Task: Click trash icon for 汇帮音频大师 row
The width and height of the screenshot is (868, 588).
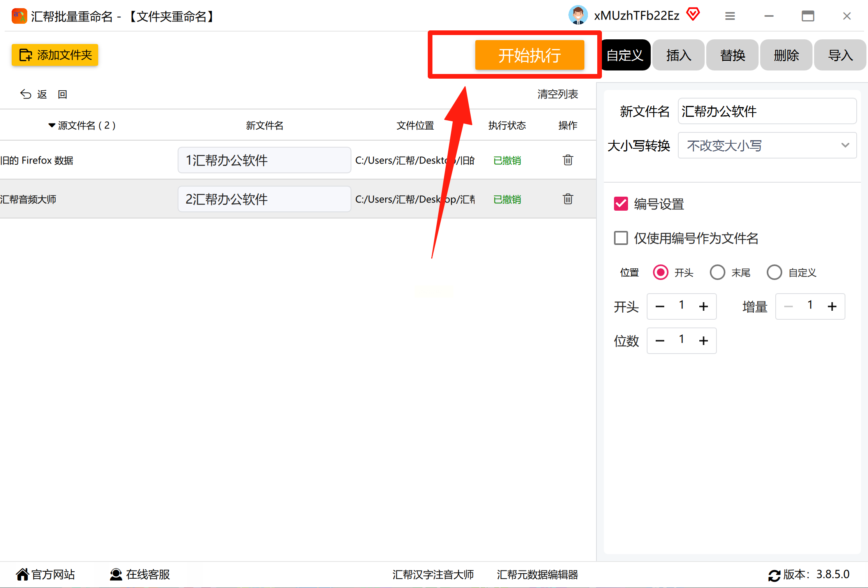Action: click(x=568, y=199)
